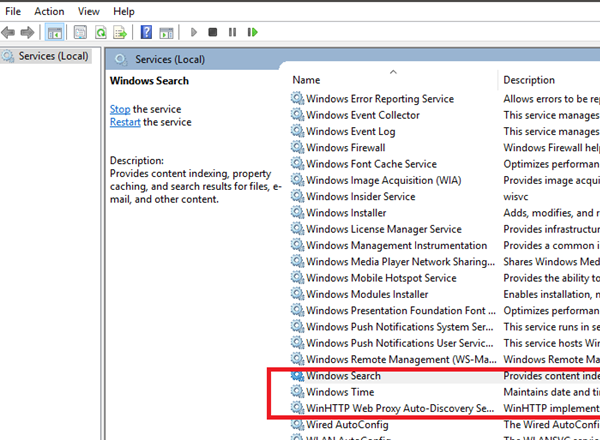Click the Restart Service green icon
This screenshot has height=440, width=600.
[253, 32]
